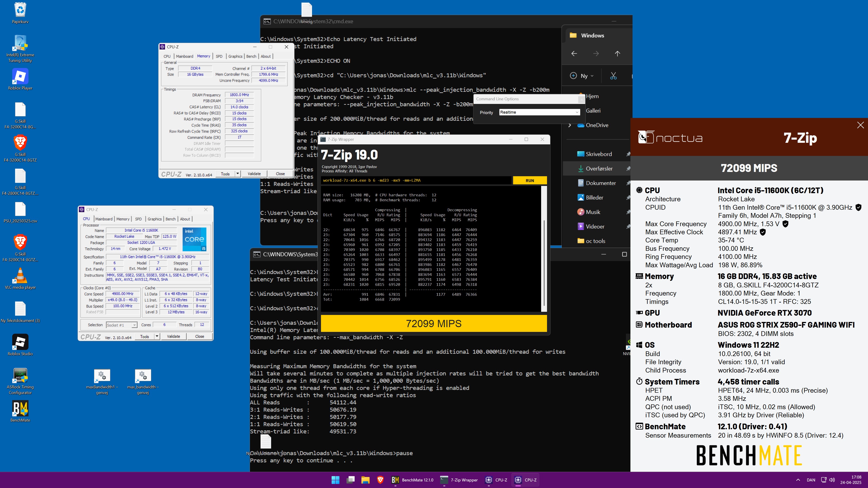This screenshot has height=488, width=868.
Task: Switch to 7-Zip Wrapper taskbar item
Action: [459, 480]
